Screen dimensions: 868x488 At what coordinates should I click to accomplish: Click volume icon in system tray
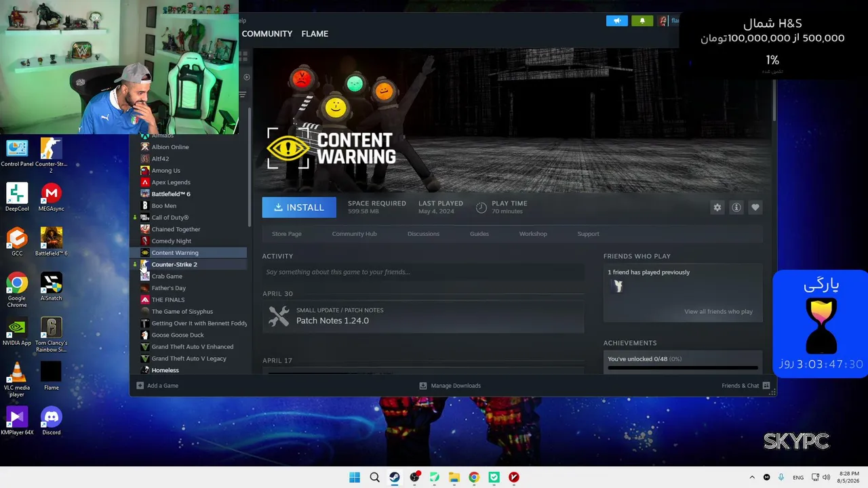826,477
